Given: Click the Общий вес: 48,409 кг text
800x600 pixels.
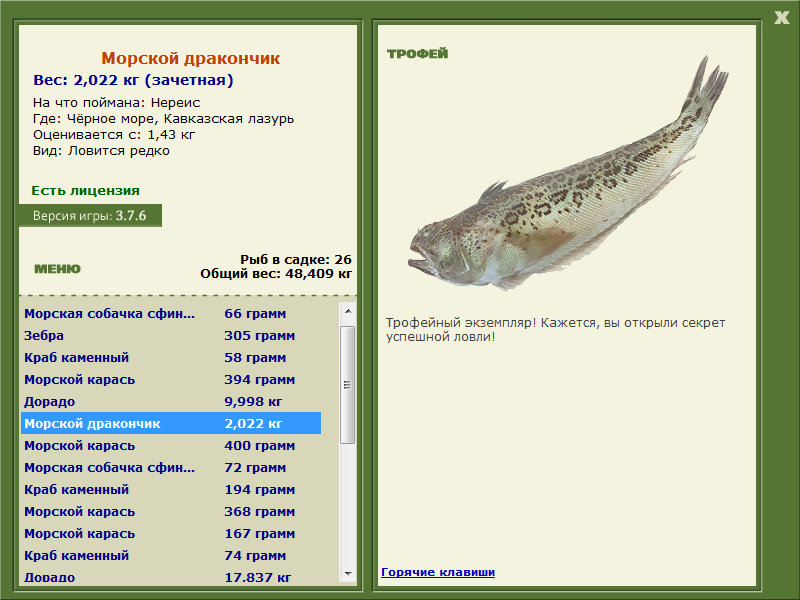Looking at the screenshot, I should 276,274.
